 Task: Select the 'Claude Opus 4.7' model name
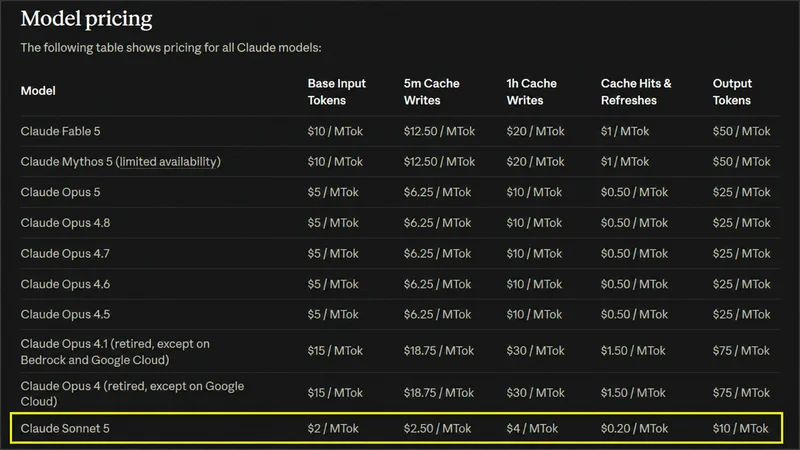coord(65,254)
